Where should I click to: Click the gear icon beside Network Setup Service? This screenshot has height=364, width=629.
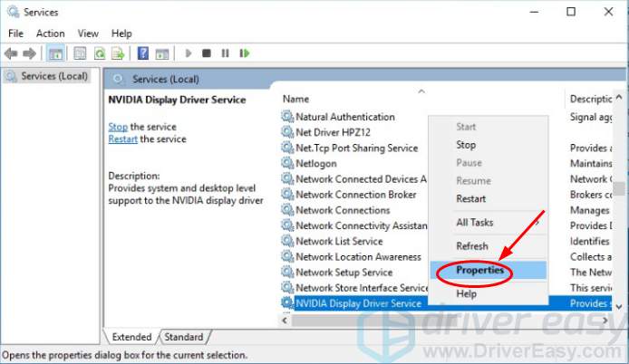287,273
